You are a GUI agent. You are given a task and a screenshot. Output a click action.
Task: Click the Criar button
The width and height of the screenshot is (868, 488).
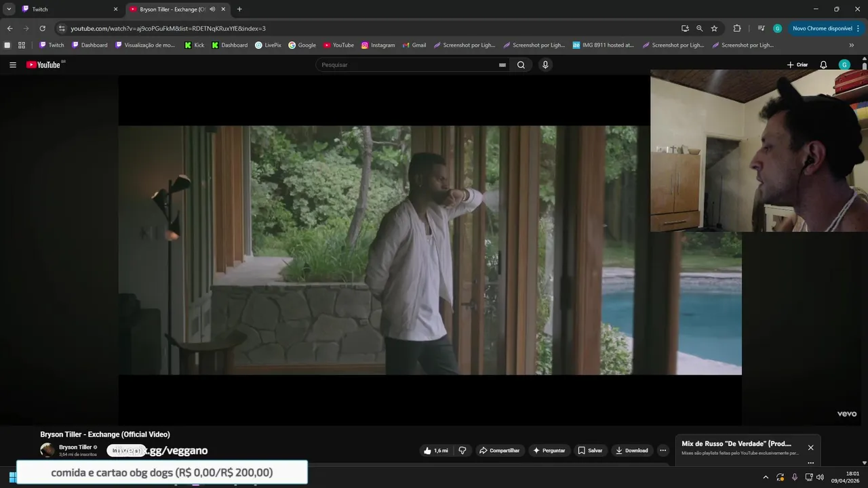pyautogui.click(x=797, y=65)
